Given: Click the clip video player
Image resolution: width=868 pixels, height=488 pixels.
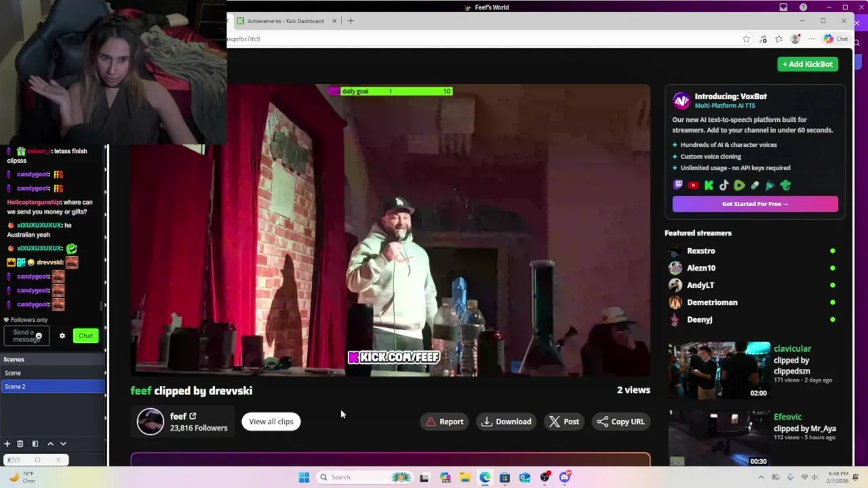Looking at the screenshot, I should point(390,230).
